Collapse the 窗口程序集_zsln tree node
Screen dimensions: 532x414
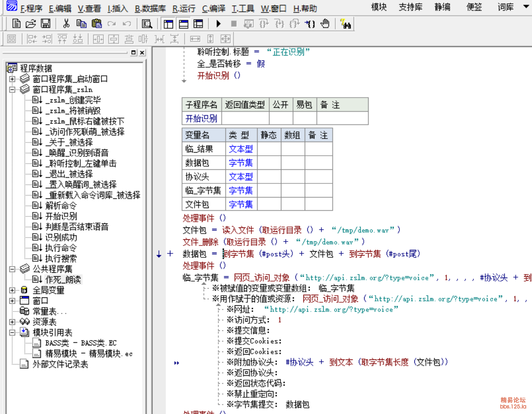(x=12, y=90)
